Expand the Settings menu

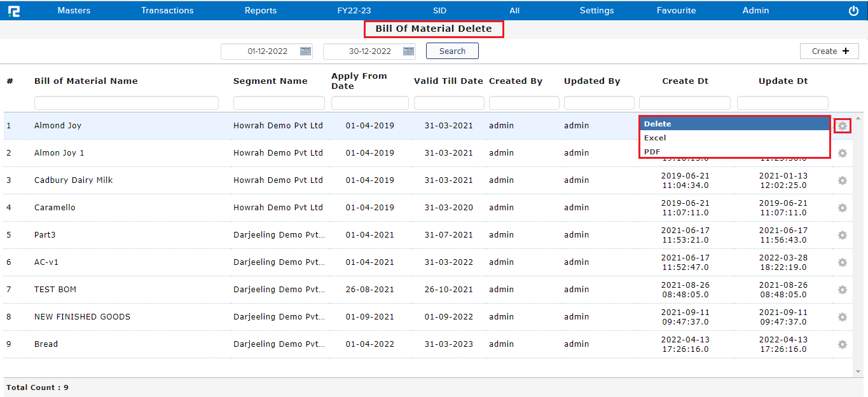coord(596,11)
